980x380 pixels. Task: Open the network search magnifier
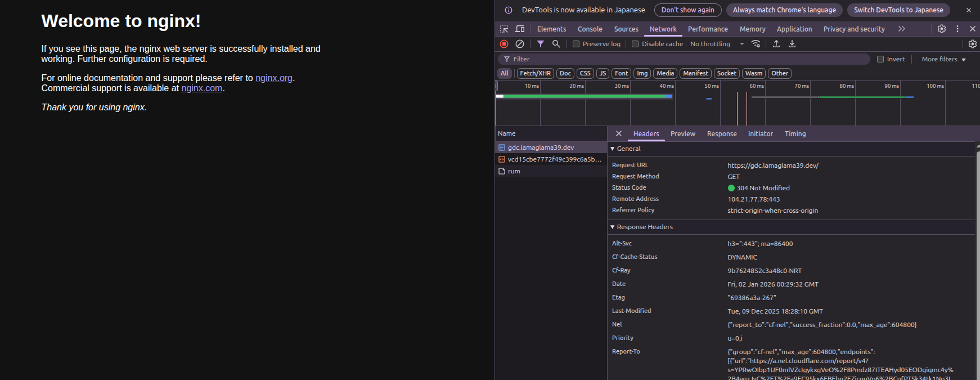[556, 44]
